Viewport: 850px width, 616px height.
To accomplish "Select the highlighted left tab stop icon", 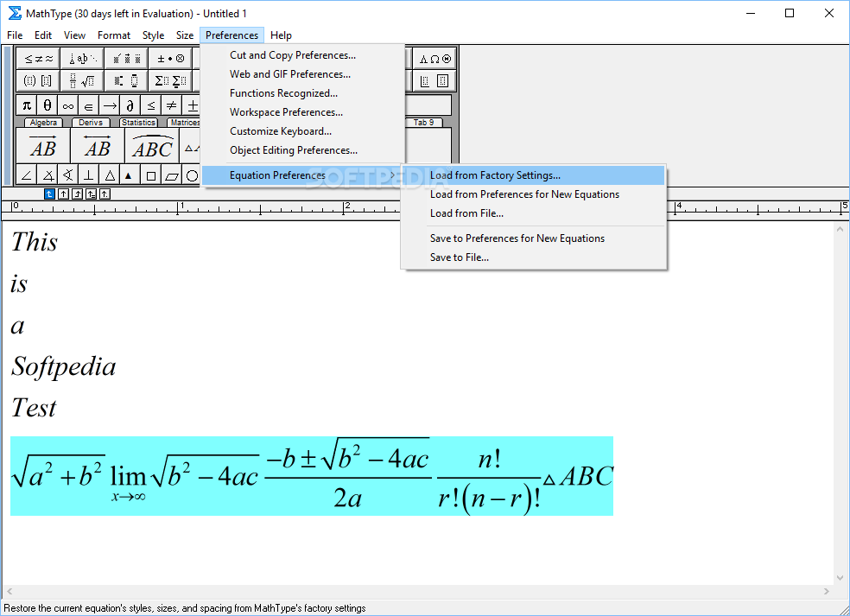I will [49, 194].
